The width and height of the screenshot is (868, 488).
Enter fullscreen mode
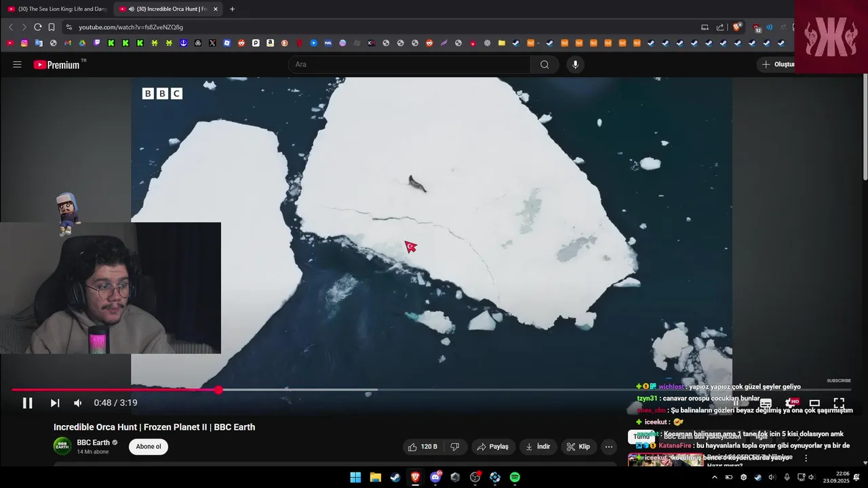click(839, 403)
